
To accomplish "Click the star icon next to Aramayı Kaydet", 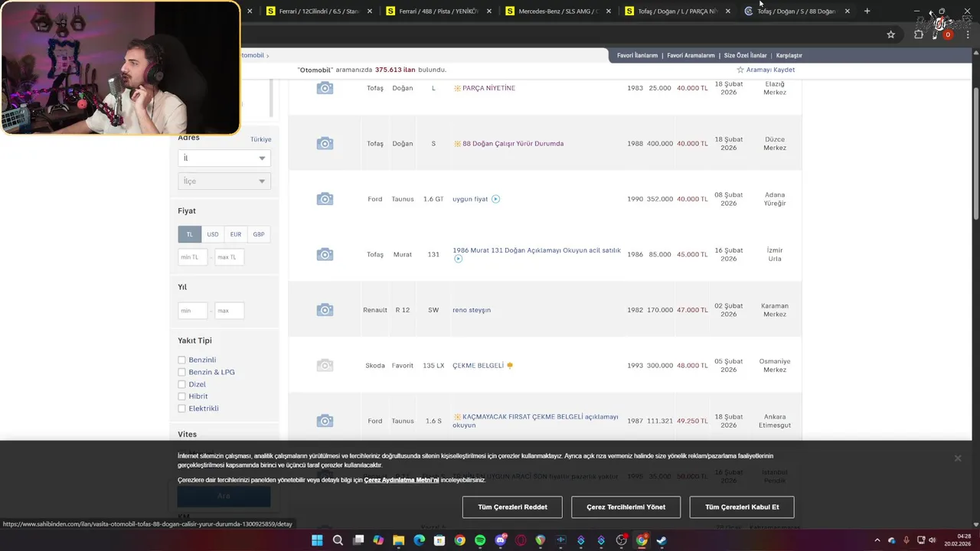I will click(740, 70).
